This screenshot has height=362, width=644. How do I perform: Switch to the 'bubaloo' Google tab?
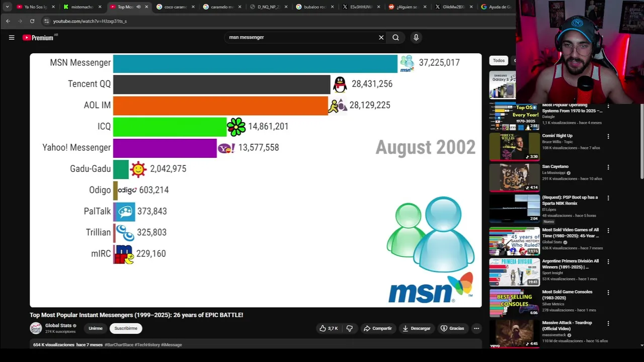[x=314, y=7]
